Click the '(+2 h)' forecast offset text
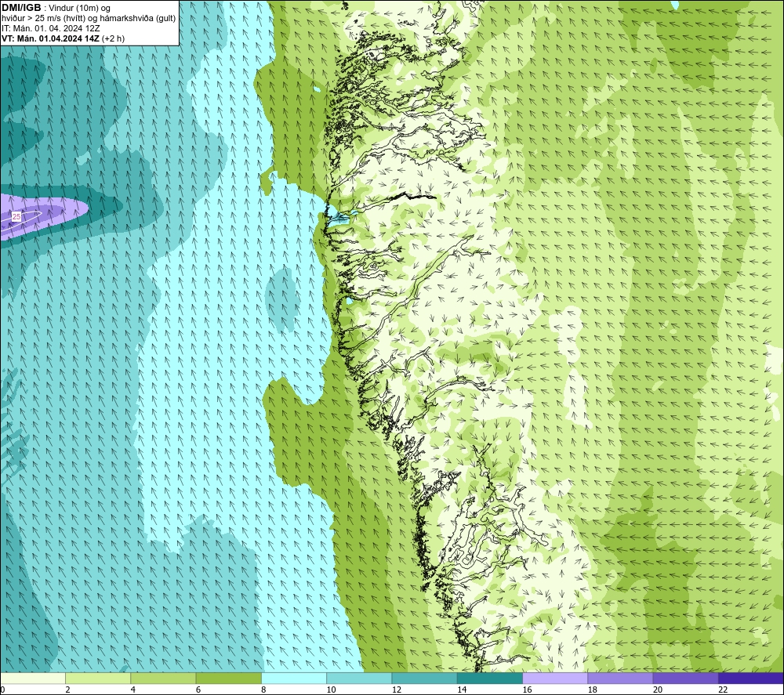This screenshot has height=695, width=784. coord(113,38)
